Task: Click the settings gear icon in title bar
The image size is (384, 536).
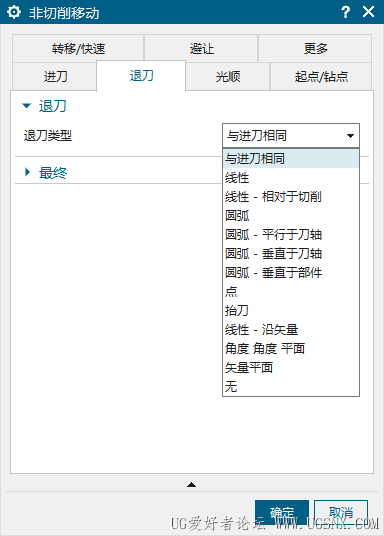Action: [14, 12]
